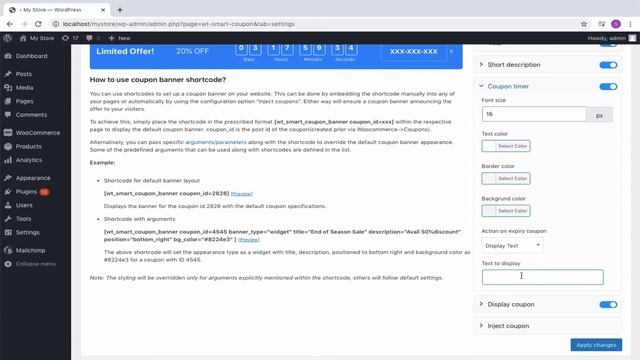
Task: Pick the Background color swatch
Action: tap(506, 211)
